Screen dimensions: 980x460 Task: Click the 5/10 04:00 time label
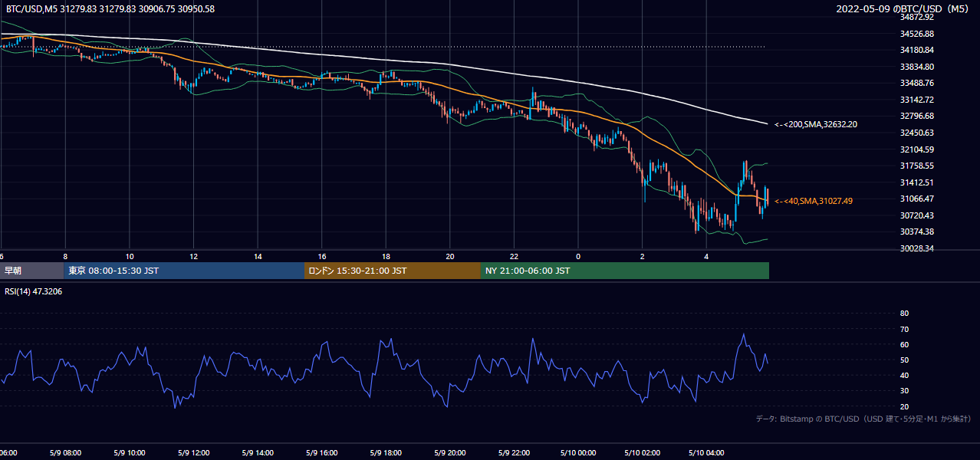tap(707, 453)
